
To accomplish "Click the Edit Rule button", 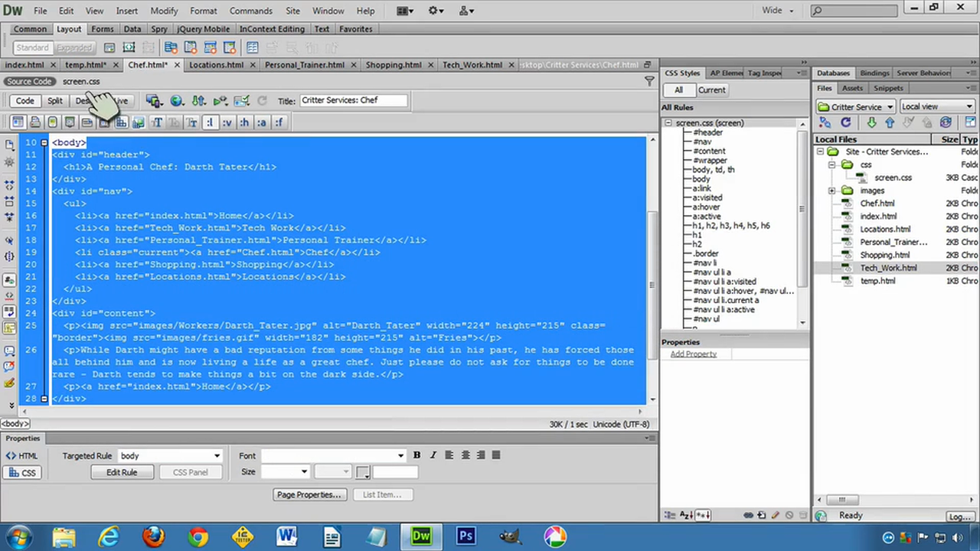I will tap(122, 472).
